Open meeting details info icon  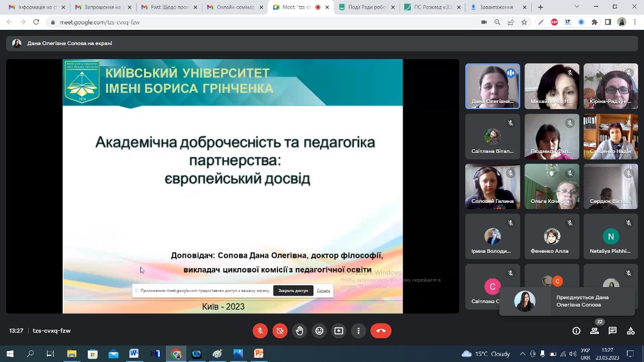pos(576,331)
